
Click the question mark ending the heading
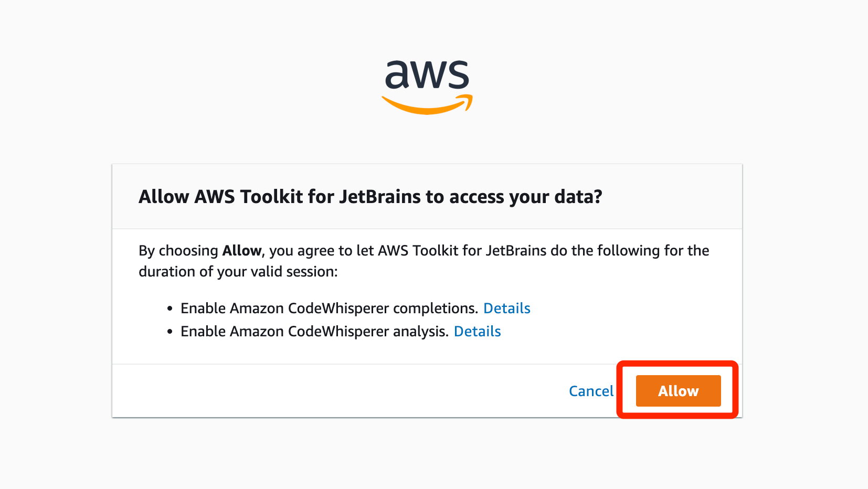click(597, 197)
